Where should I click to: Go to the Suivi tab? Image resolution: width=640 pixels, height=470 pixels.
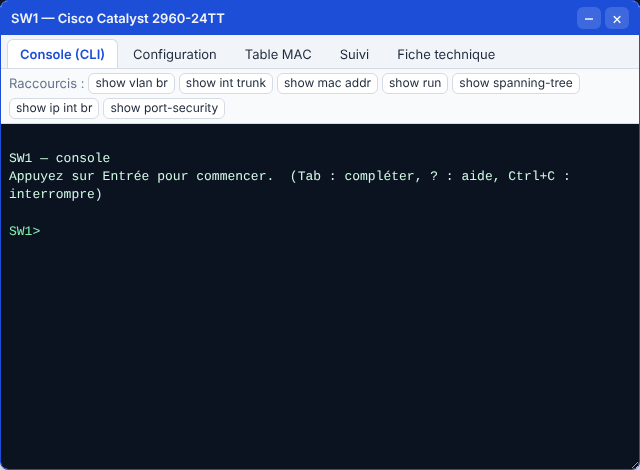pos(354,54)
